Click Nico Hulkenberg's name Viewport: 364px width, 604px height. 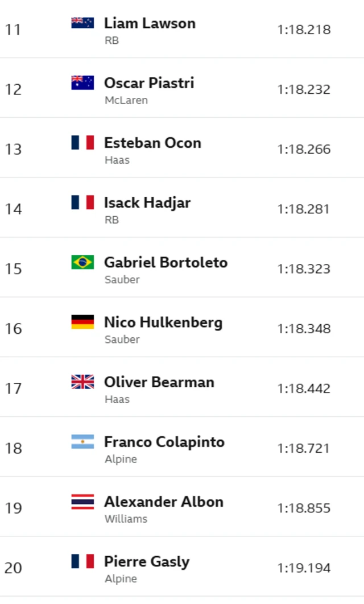(x=163, y=322)
